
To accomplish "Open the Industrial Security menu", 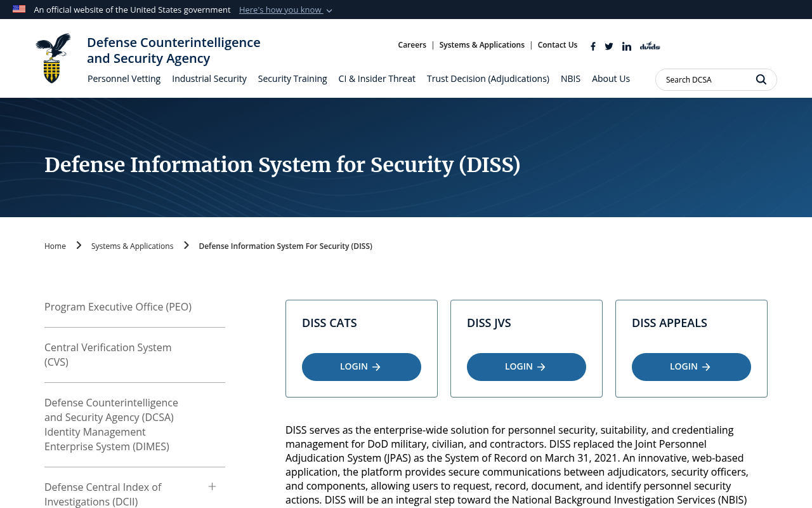I will coord(209,79).
